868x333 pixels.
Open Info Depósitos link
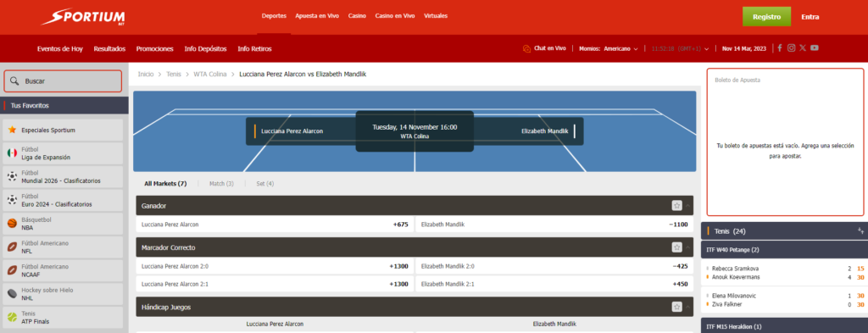coord(205,48)
